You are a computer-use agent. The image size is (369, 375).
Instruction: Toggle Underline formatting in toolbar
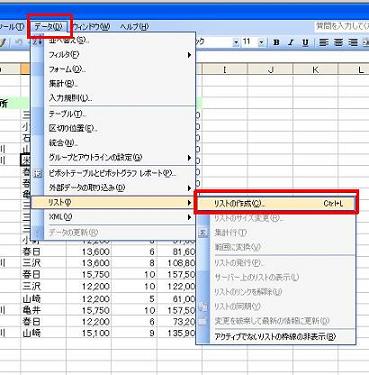[305, 42]
